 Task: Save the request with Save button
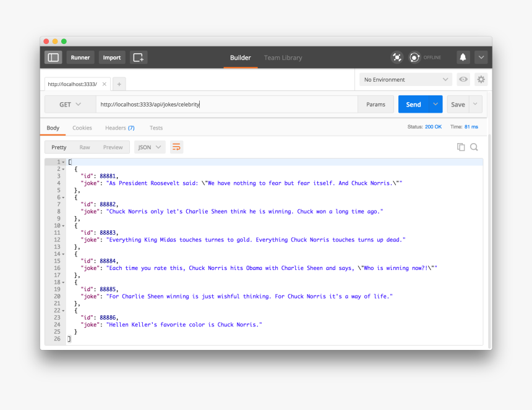coord(458,104)
